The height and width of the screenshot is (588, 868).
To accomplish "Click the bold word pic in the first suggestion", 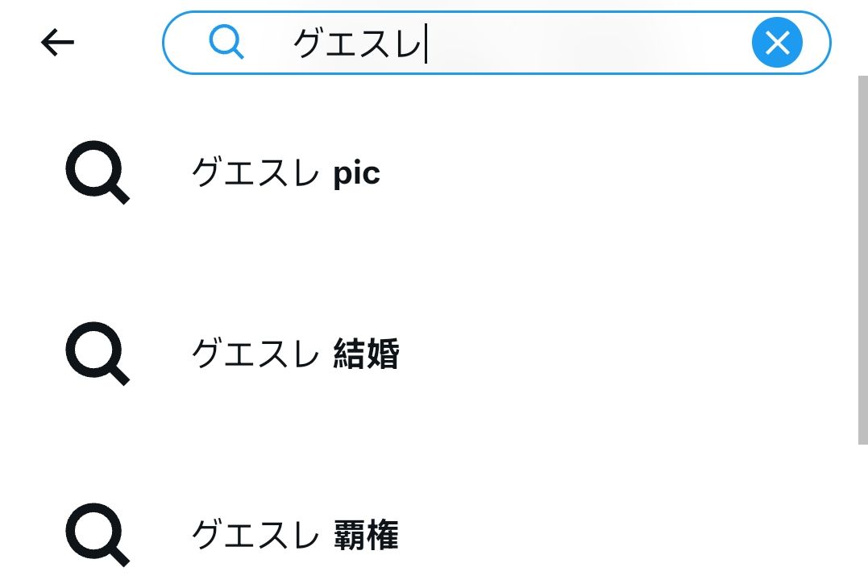I will (356, 173).
